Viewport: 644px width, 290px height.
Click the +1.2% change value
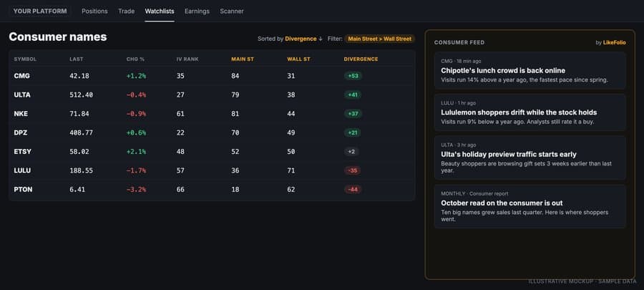136,76
